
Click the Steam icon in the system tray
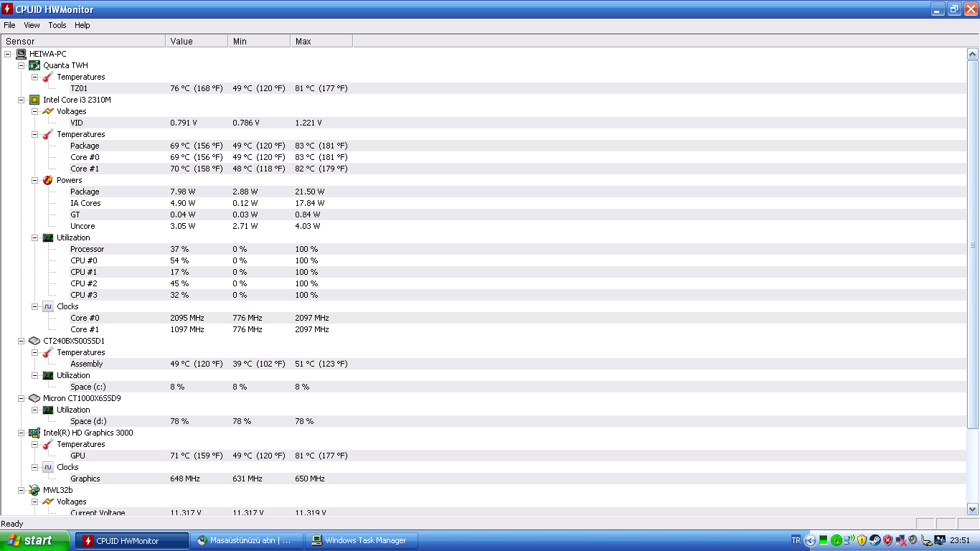(875, 540)
